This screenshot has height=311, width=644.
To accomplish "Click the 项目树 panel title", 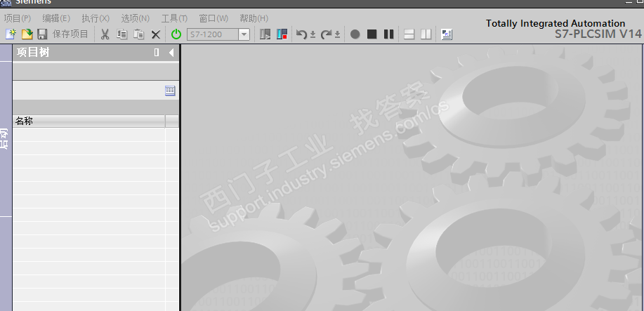I will 33,53.
